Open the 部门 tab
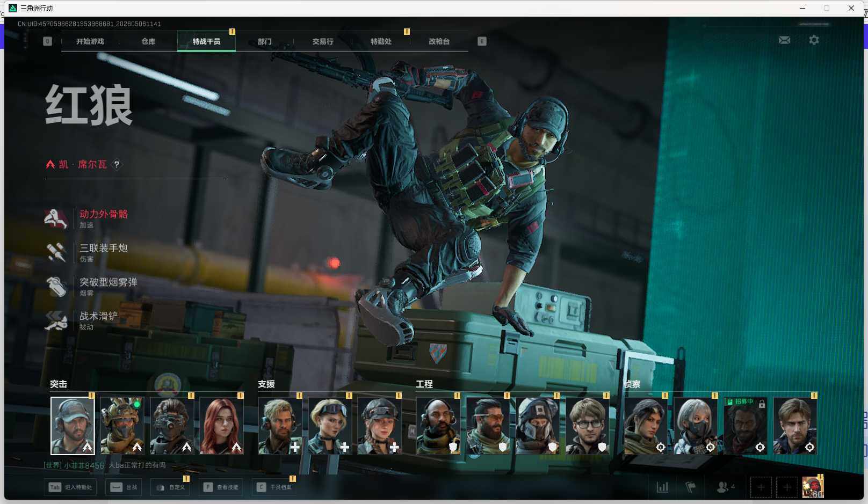 pyautogui.click(x=264, y=41)
